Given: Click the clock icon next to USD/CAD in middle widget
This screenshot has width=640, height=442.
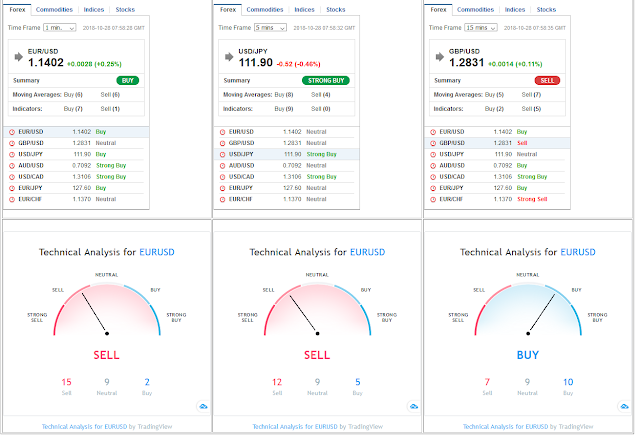Looking at the screenshot, I should [x=224, y=178].
